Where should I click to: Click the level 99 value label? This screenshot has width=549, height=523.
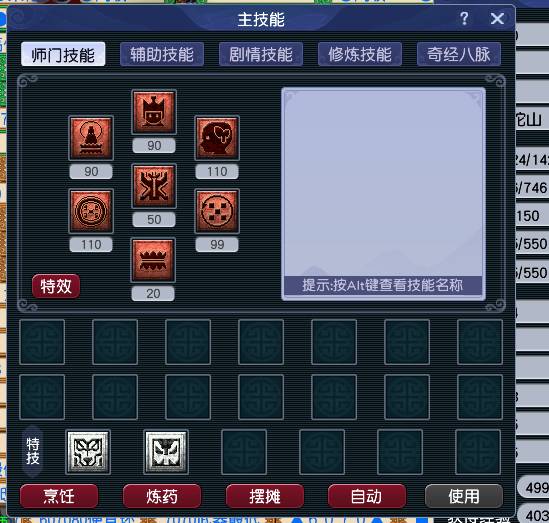coord(217,244)
